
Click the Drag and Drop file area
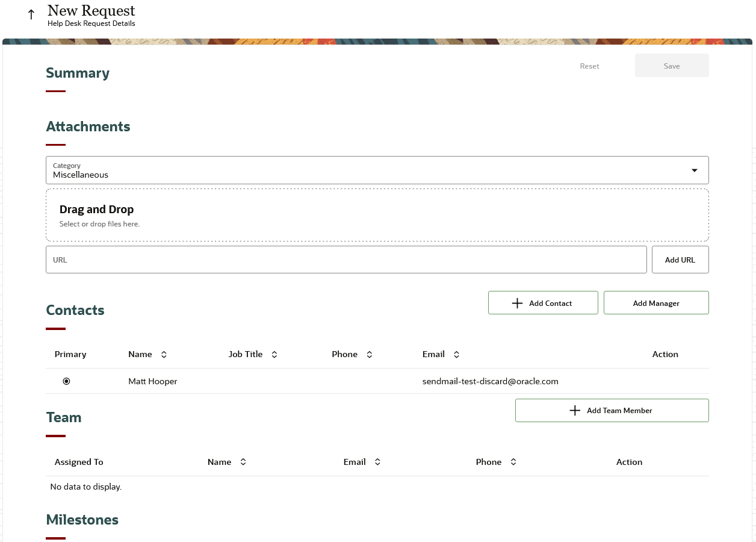[x=377, y=215]
